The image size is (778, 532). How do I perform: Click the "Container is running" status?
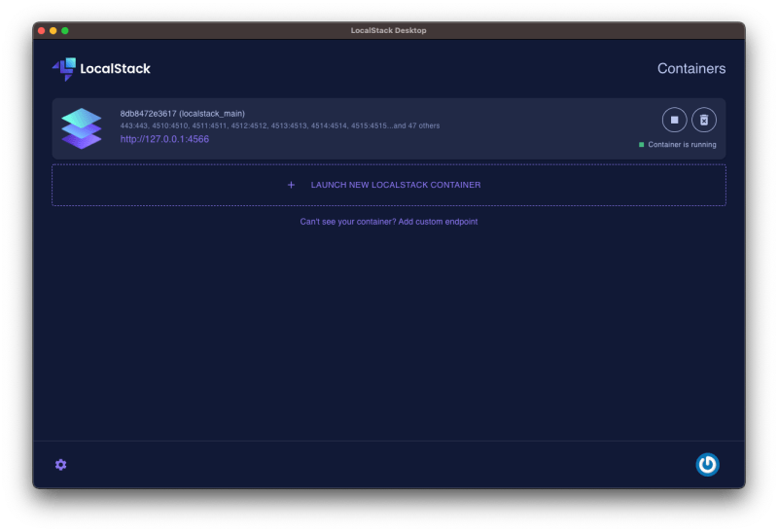pos(682,144)
